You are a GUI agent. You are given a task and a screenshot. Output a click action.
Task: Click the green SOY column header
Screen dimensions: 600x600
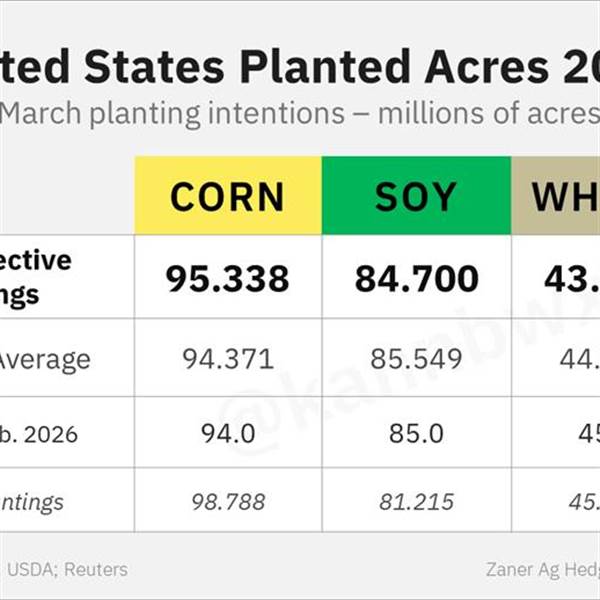[416, 196]
